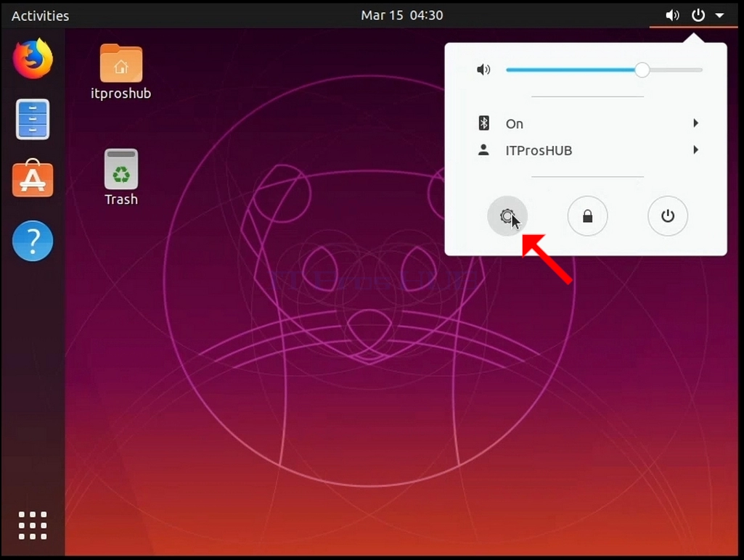Select the itproshub home folder icon
Screen dimensions: 744x560
tap(121, 63)
